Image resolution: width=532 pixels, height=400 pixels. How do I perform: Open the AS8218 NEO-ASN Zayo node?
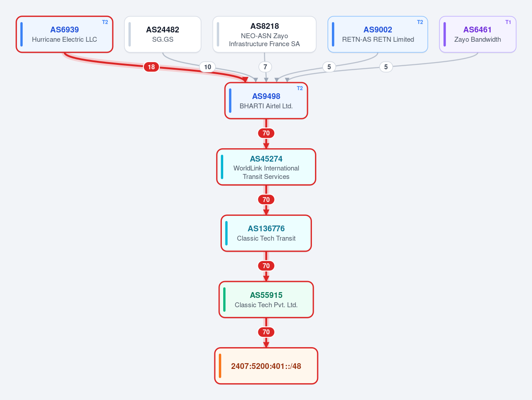pos(264,34)
